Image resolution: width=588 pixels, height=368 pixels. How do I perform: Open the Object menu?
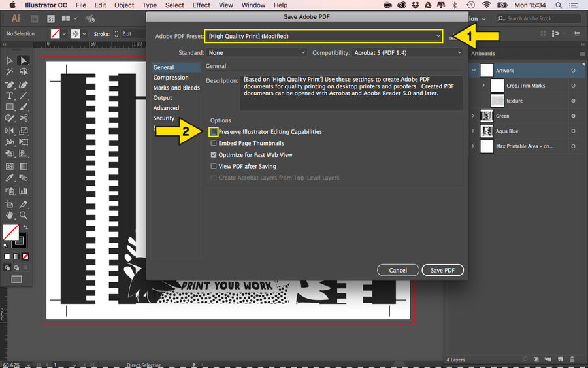tap(123, 5)
